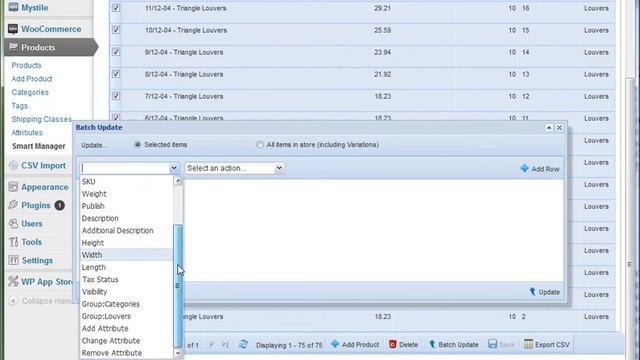Choose Length from the field list
This screenshot has height=360, width=640.
pyautogui.click(x=126, y=267)
